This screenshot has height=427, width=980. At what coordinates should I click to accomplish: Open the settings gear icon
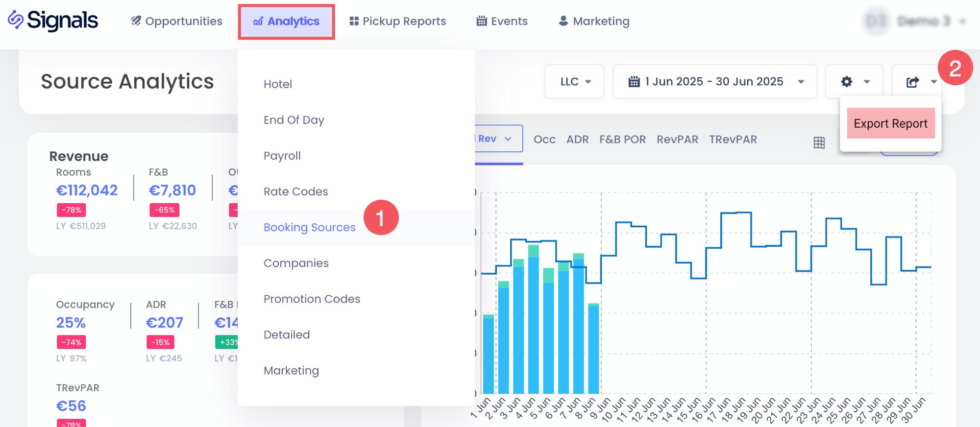coord(847,82)
